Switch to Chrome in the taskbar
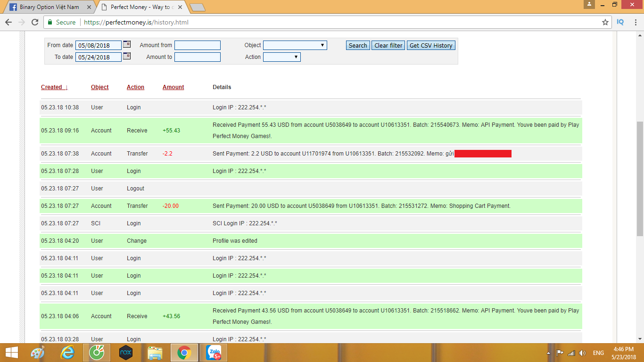This screenshot has height=362, width=644. (x=184, y=353)
